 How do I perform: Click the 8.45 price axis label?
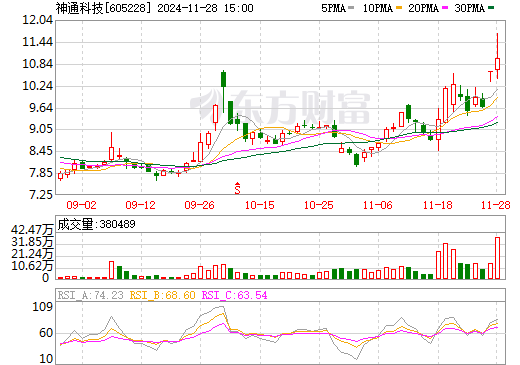pos(41,151)
